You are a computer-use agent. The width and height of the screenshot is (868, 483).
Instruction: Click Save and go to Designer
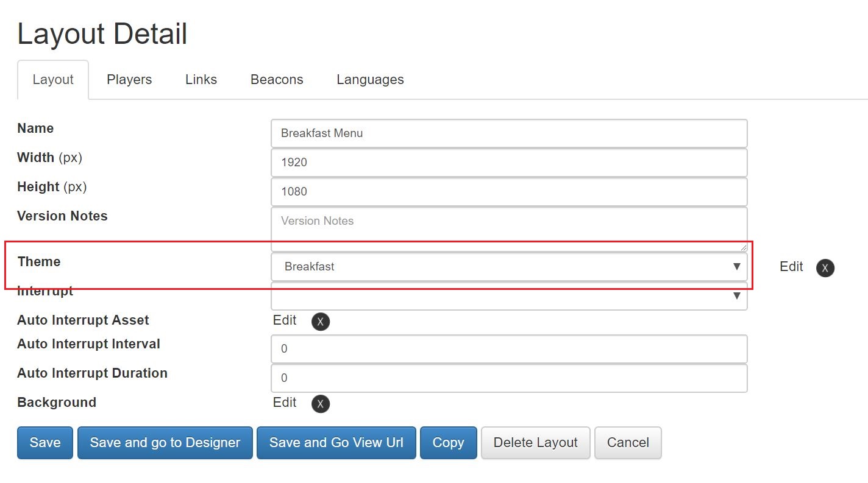pos(165,443)
